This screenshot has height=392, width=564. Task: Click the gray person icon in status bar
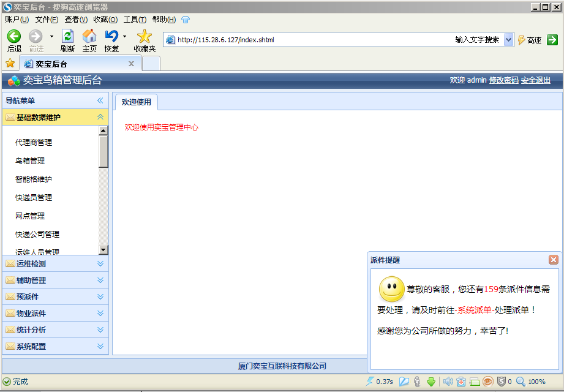click(x=417, y=382)
